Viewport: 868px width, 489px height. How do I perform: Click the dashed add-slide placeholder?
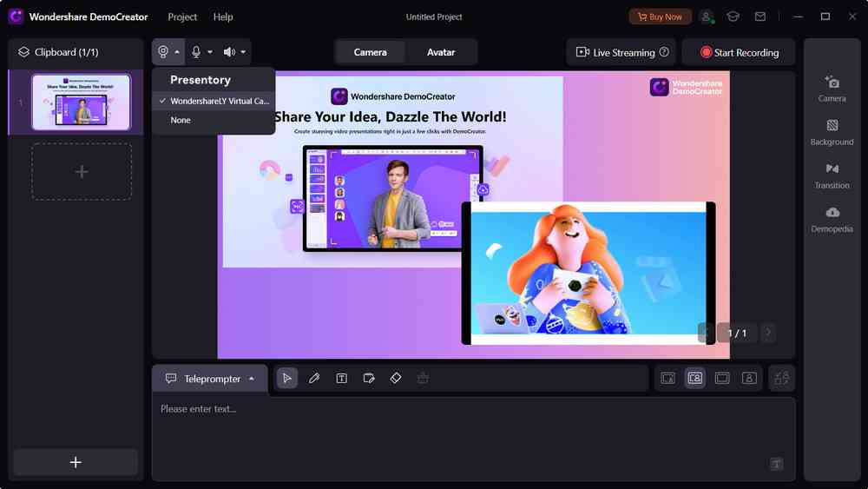(82, 172)
